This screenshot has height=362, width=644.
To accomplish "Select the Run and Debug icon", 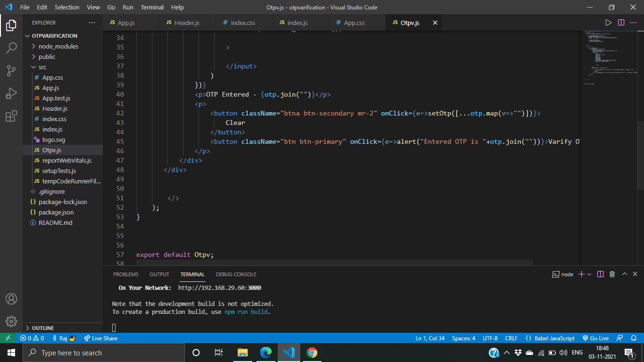I will click(x=11, y=93).
